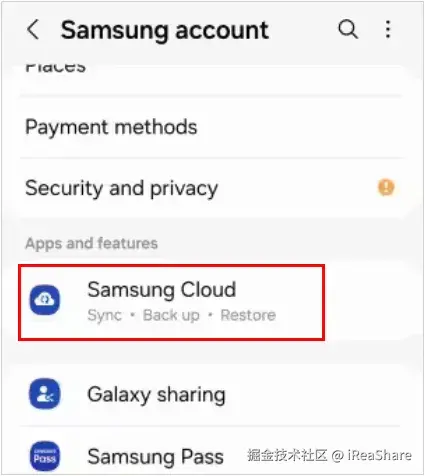This screenshot has height=476, width=425.
Task: Tap "Sync" in the Samsung Cloud subtitle
Action: tap(104, 315)
